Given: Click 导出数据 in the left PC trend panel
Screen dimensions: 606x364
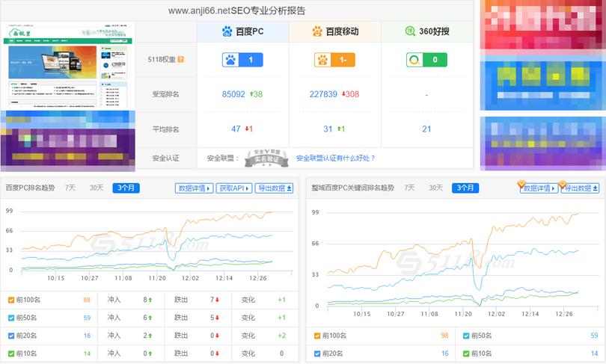Looking at the screenshot, I should tap(274, 188).
